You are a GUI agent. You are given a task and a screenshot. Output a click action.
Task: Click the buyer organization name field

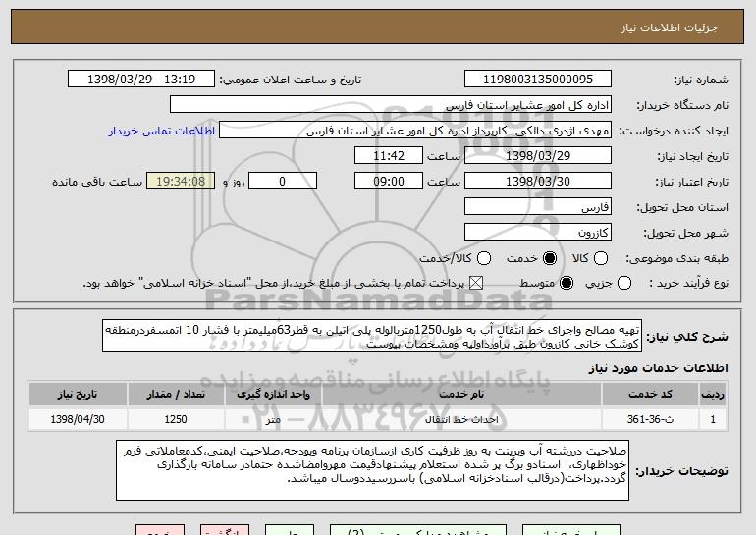tap(391, 105)
